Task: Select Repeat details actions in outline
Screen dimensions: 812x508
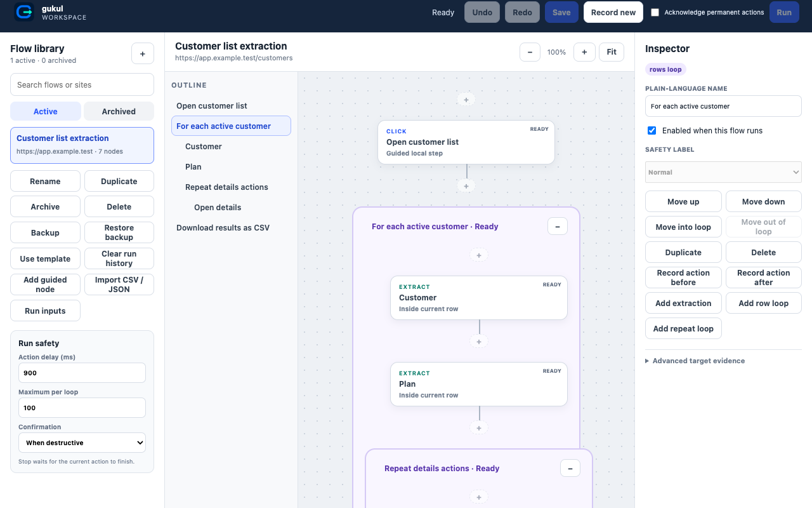Action: coord(231,187)
